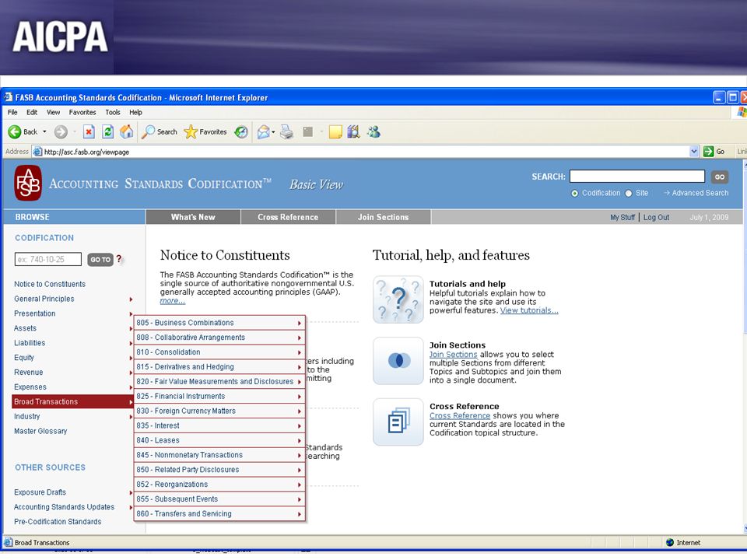
Task: Click the red question mark help icon
Action: 119,259
